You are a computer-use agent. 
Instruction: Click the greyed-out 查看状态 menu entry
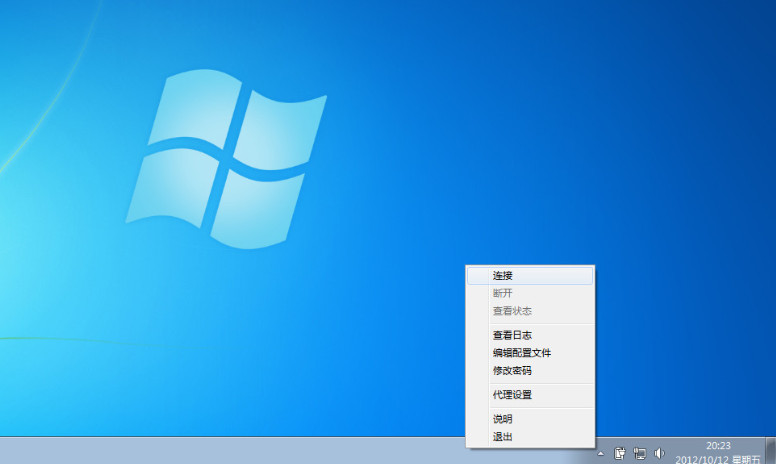coord(530,311)
